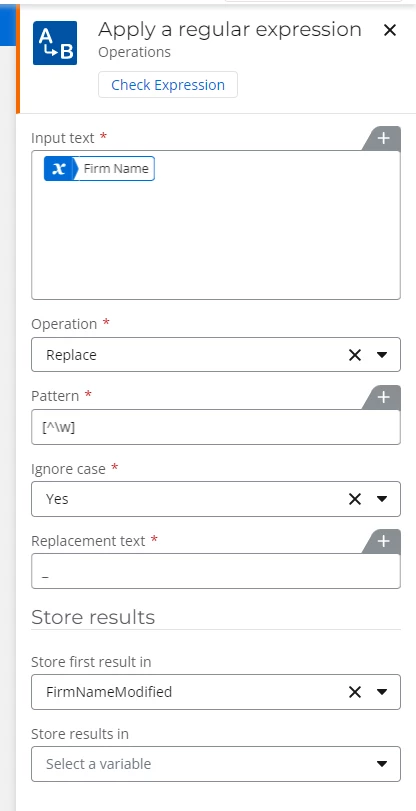416x811 pixels.
Task: Insert a variable into Input text via plus
Action: 383,139
